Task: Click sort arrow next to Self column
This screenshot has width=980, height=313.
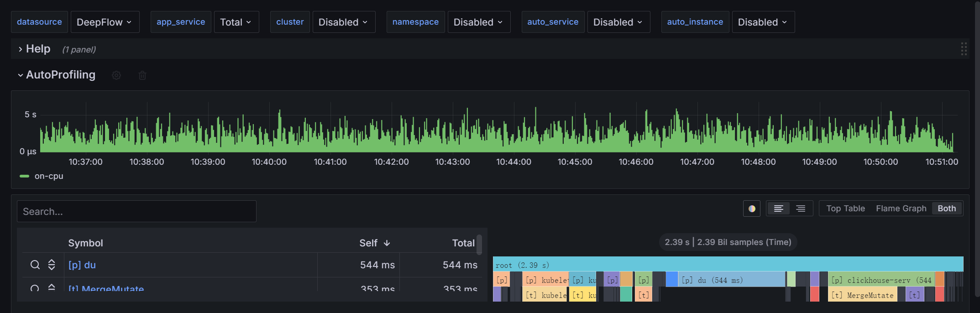Action: tap(387, 243)
